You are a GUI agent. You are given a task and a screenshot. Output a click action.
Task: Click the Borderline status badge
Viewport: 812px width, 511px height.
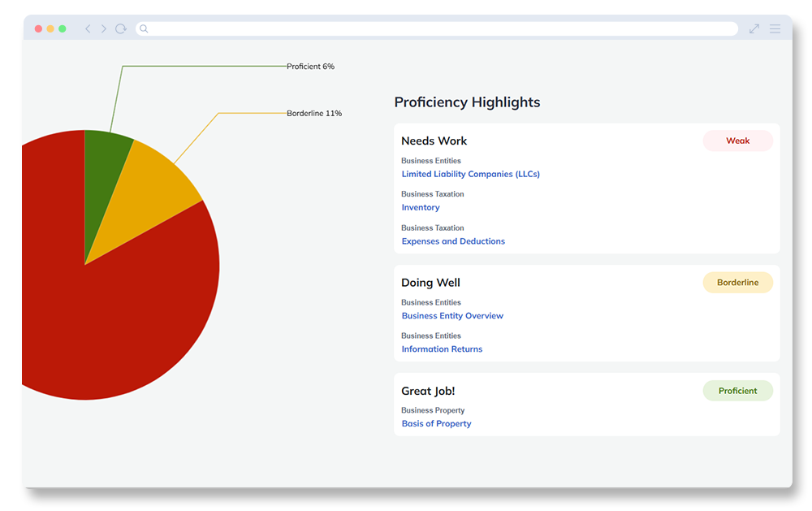737,283
